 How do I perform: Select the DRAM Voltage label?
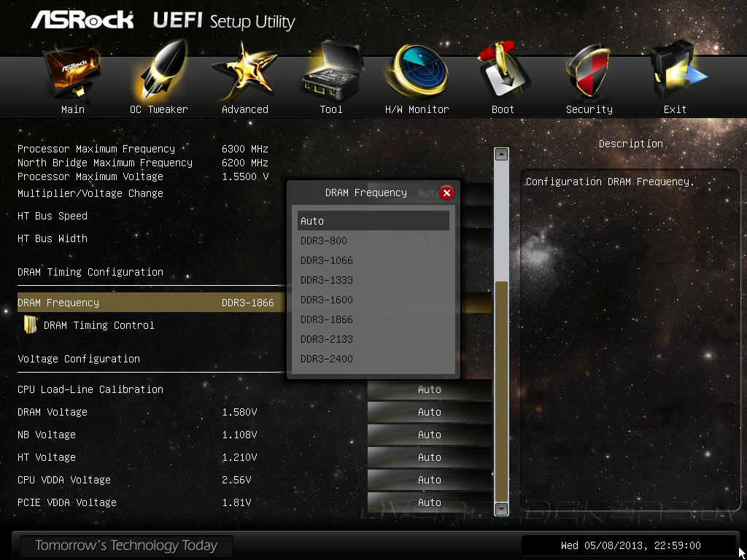pos(53,413)
